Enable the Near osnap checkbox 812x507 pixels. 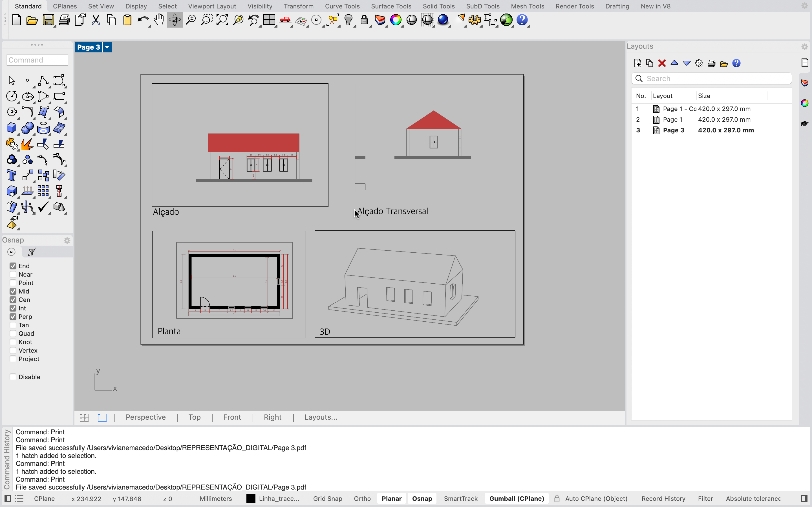click(x=13, y=274)
